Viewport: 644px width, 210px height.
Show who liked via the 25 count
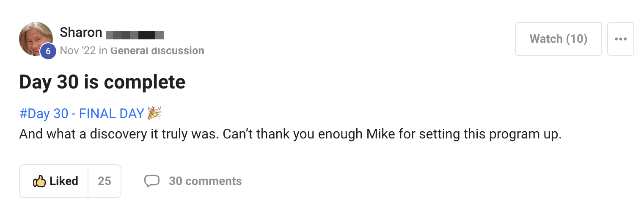(x=105, y=181)
